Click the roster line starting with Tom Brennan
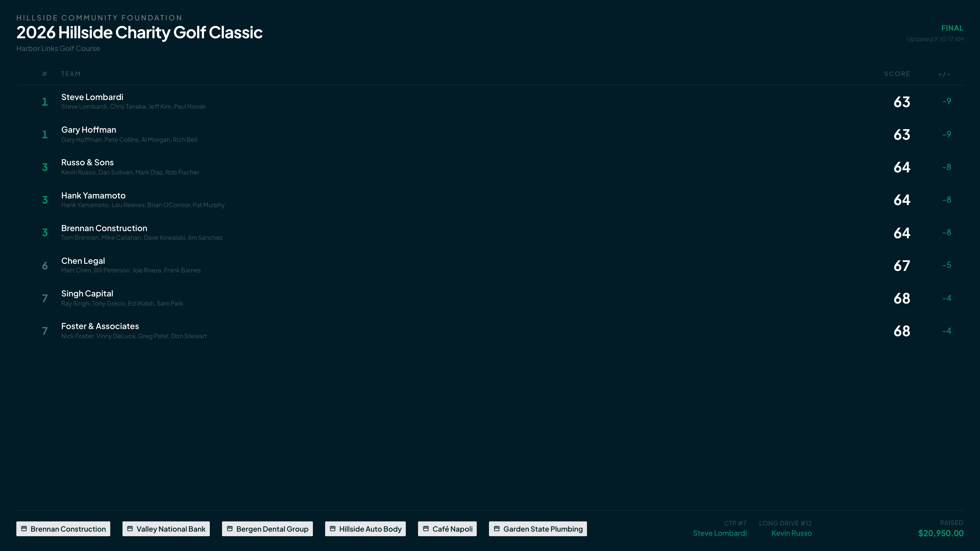This screenshot has height=551, width=980. point(142,238)
